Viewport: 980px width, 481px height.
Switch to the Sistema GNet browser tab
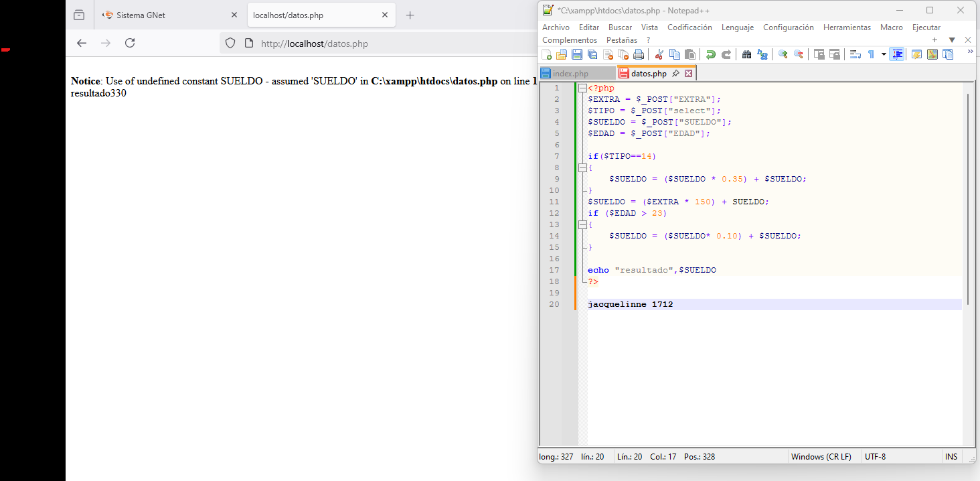[169, 15]
